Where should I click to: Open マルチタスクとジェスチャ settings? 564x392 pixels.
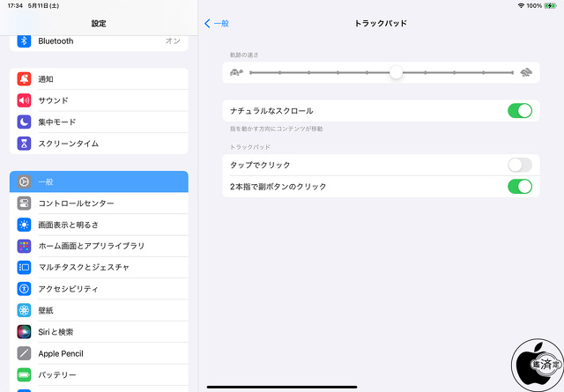[x=99, y=267]
